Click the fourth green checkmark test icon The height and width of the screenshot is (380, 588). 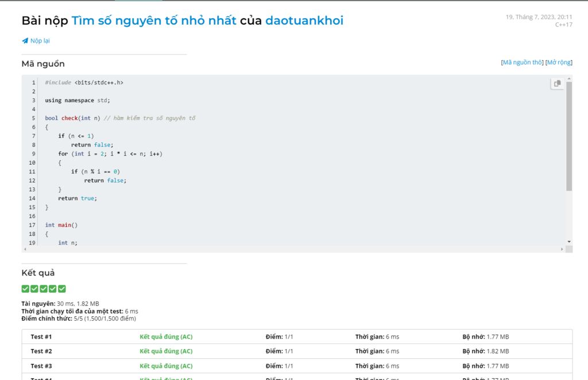click(53, 289)
